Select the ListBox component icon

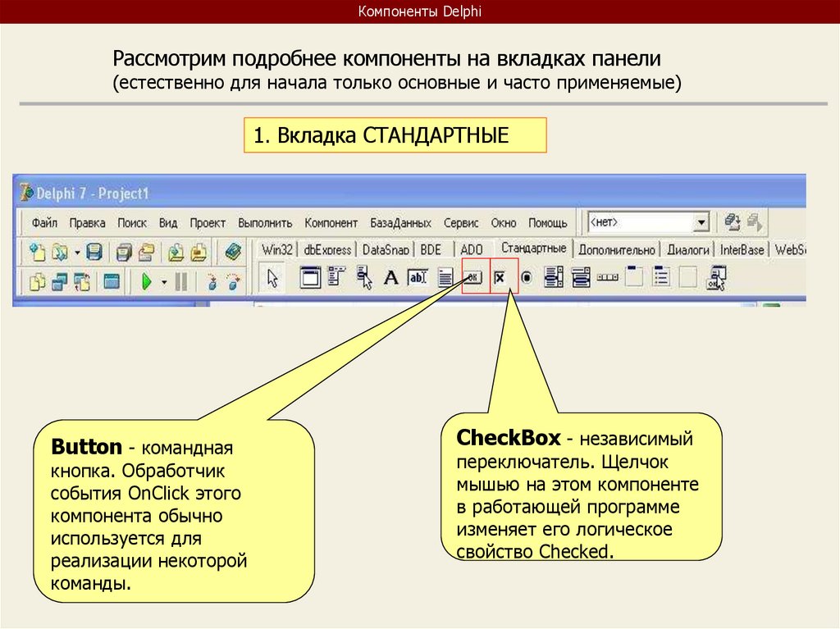pos(554,277)
